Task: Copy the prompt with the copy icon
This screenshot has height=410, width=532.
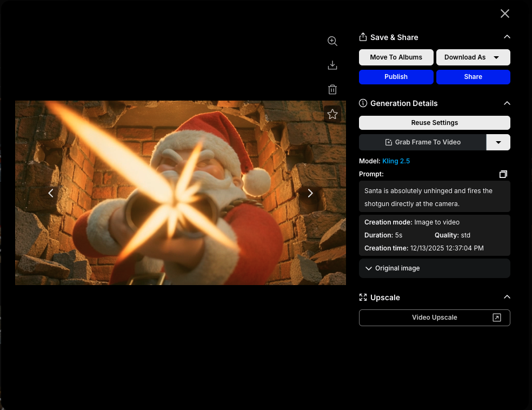Action: point(503,174)
